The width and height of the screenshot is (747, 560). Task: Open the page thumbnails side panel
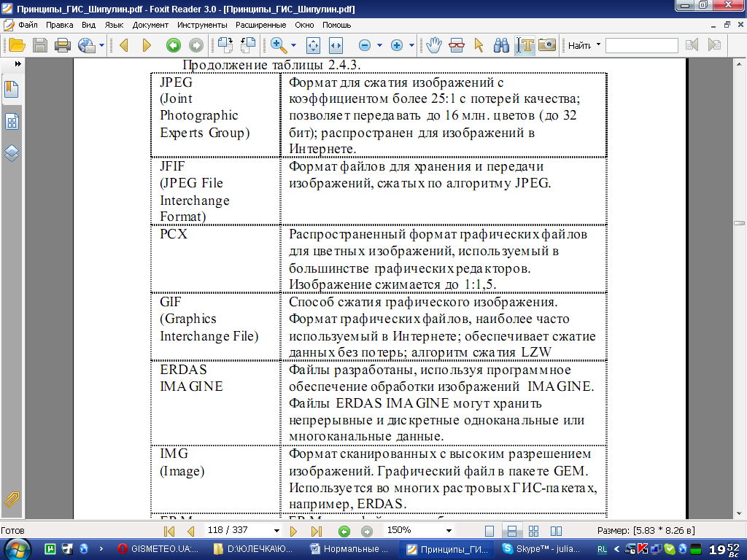pyautogui.click(x=12, y=122)
